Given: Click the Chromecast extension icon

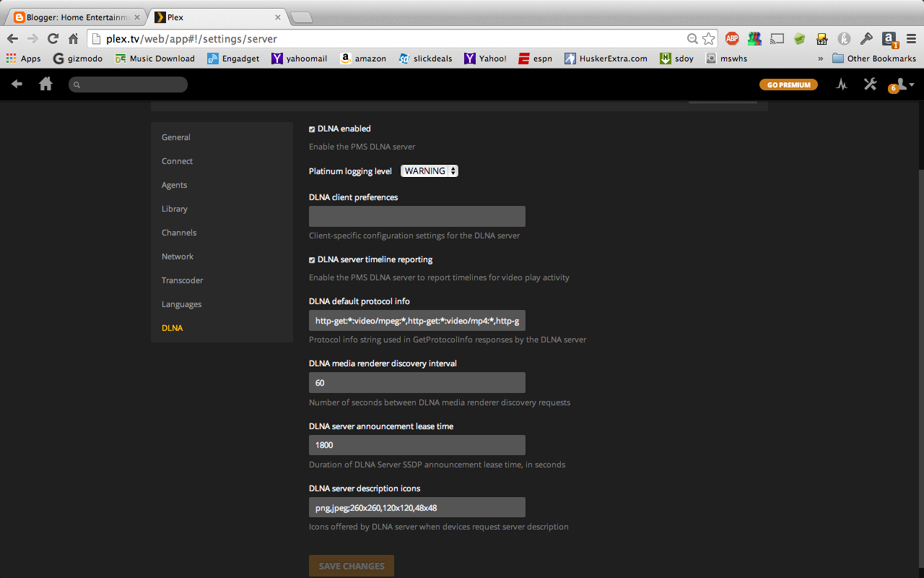Looking at the screenshot, I should [x=777, y=38].
